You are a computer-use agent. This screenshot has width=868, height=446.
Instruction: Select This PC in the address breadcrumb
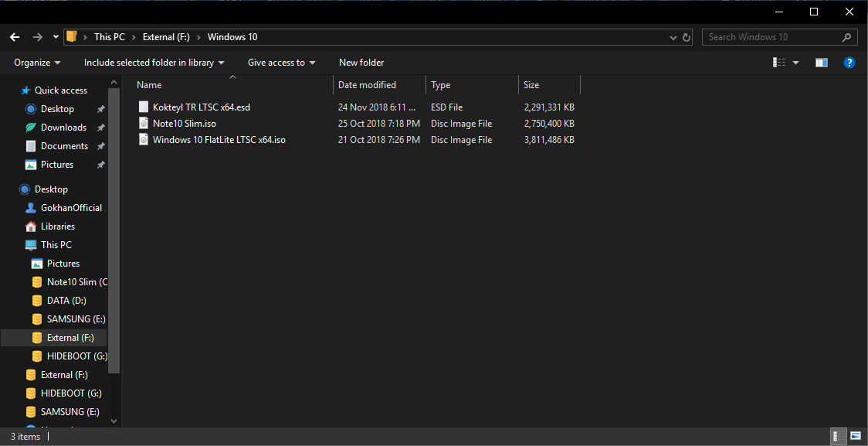point(110,37)
